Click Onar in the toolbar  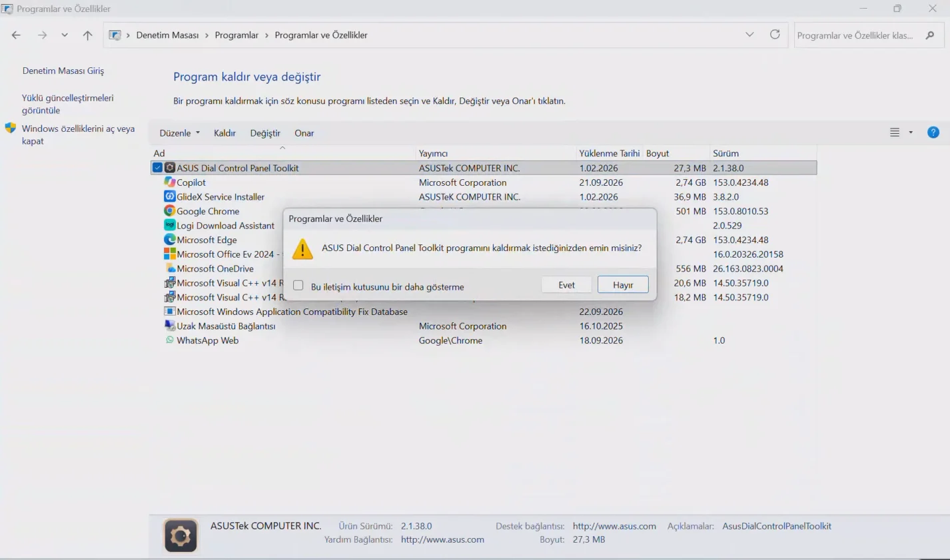tap(304, 133)
